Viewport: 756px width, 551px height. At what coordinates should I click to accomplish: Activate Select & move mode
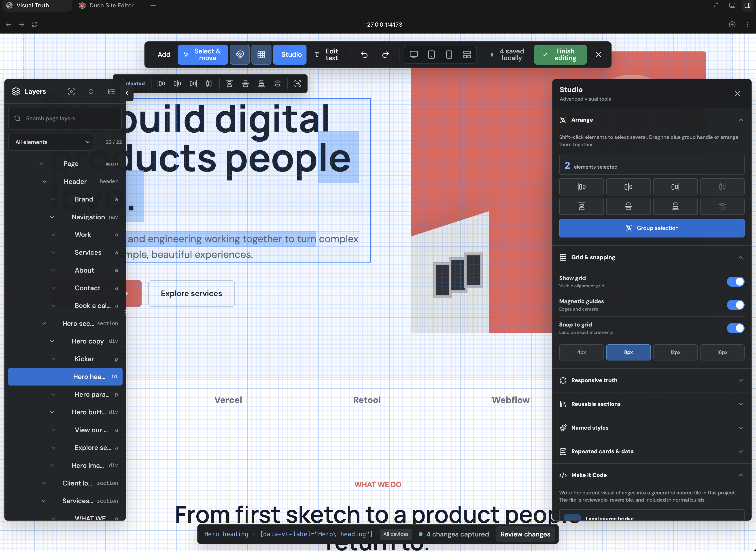(x=202, y=54)
